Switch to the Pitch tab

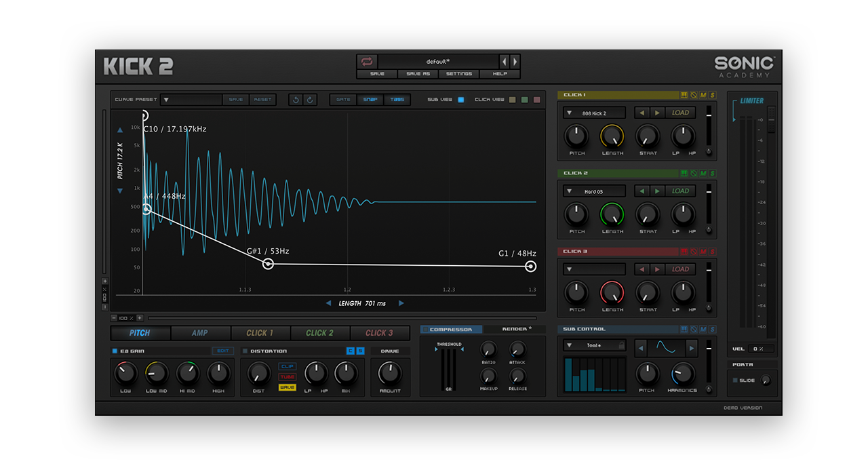tap(140, 333)
